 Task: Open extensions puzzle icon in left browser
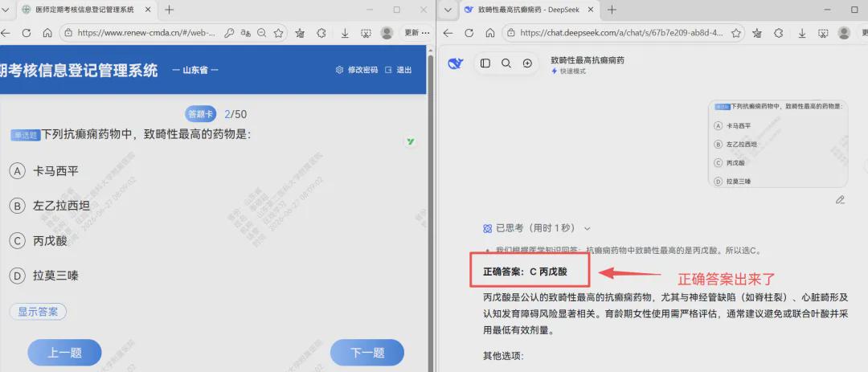pyautogui.click(x=321, y=33)
